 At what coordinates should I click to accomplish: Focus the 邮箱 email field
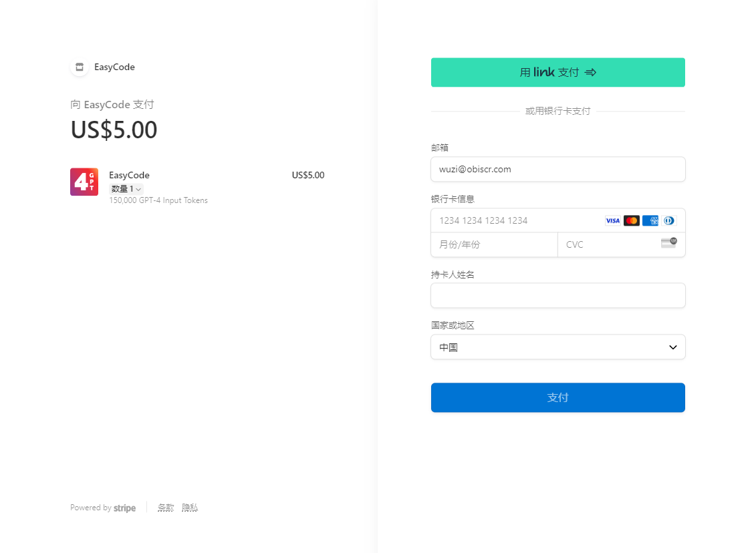click(x=557, y=170)
